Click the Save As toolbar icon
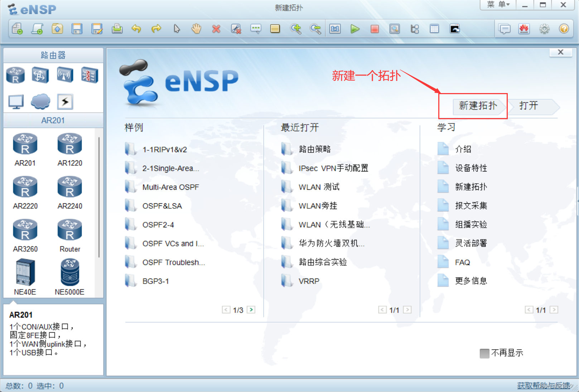 point(97,29)
